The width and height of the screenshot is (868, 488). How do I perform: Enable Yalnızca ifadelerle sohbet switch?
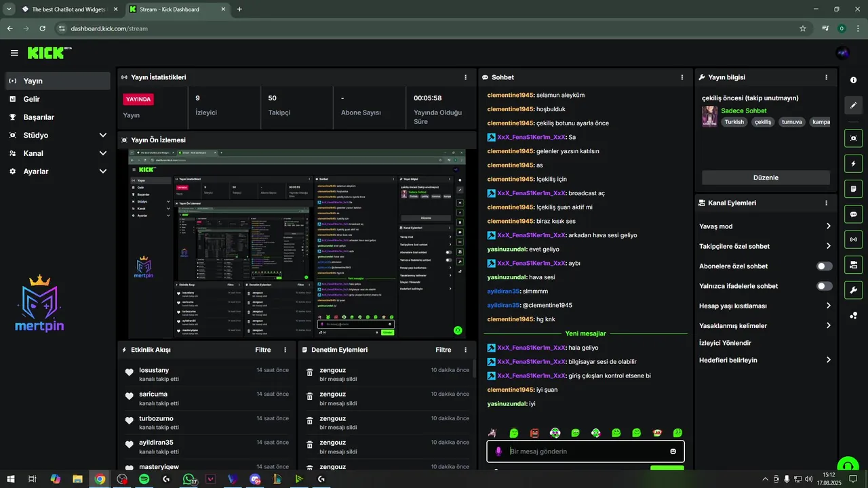click(825, 286)
